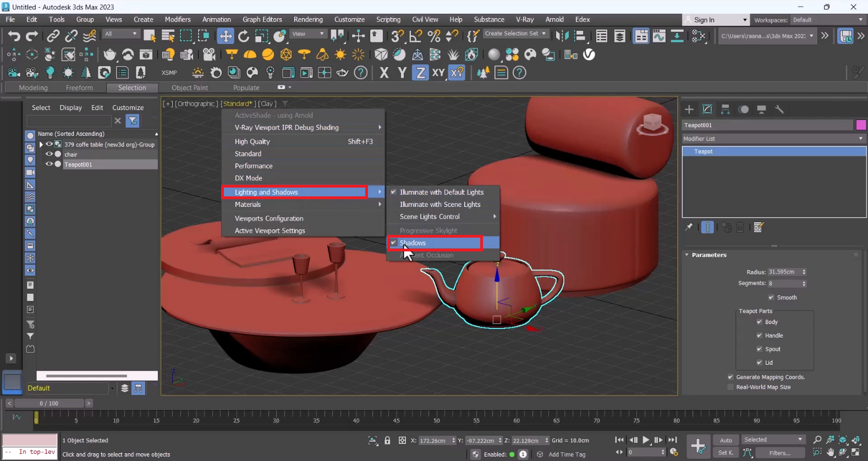Click the Radius value input field
This screenshot has height=461, width=868.
tap(783, 272)
